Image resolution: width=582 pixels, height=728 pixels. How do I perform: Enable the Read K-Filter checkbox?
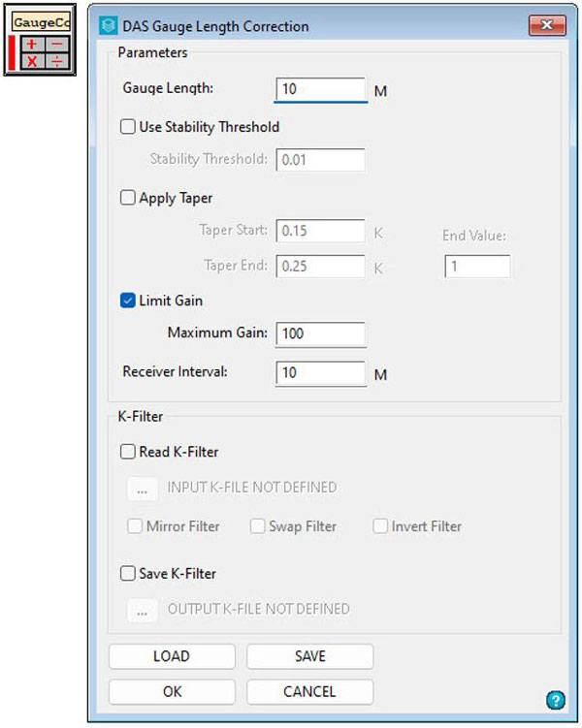click(127, 451)
